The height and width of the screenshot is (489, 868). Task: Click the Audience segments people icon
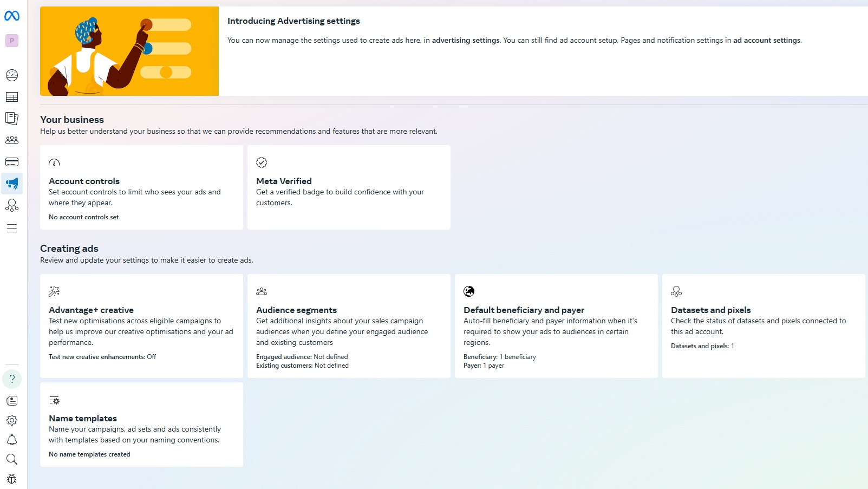(x=262, y=291)
